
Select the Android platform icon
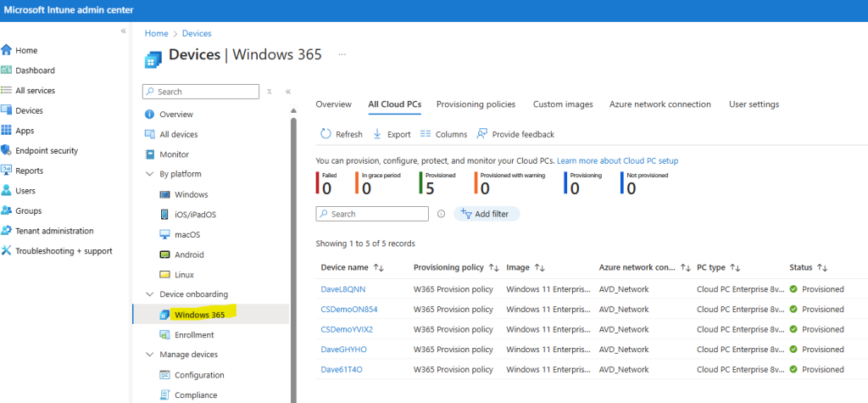tap(164, 255)
